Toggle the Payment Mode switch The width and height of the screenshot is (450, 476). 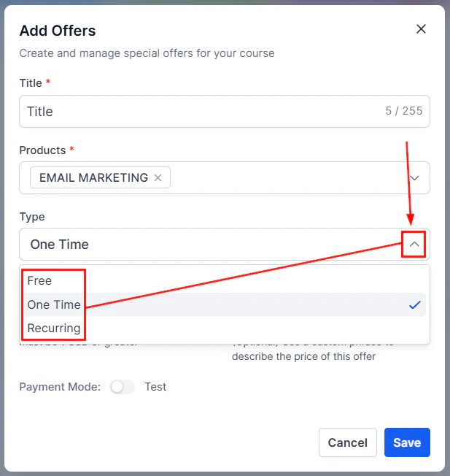122,387
